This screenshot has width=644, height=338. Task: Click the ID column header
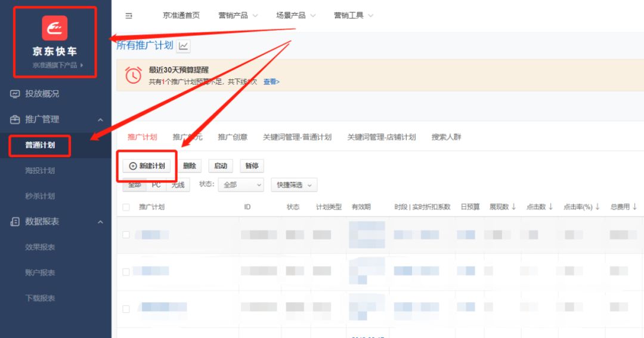click(x=247, y=207)
